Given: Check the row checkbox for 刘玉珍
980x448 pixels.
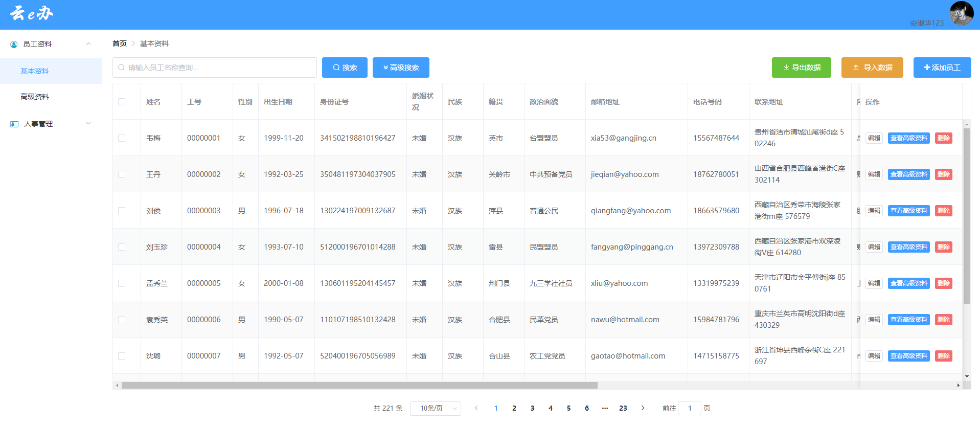Looking at the screenshot, I should point(122,247).
